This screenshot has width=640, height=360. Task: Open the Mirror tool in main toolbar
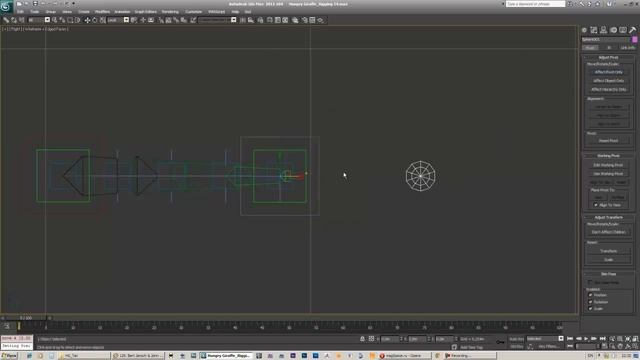click(243, 20)
